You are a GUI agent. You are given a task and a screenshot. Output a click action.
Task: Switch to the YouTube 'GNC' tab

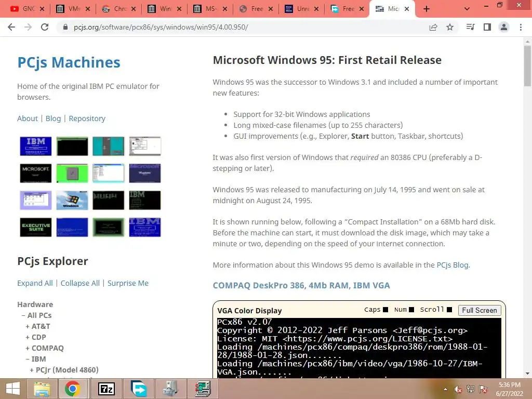[24, 9]
